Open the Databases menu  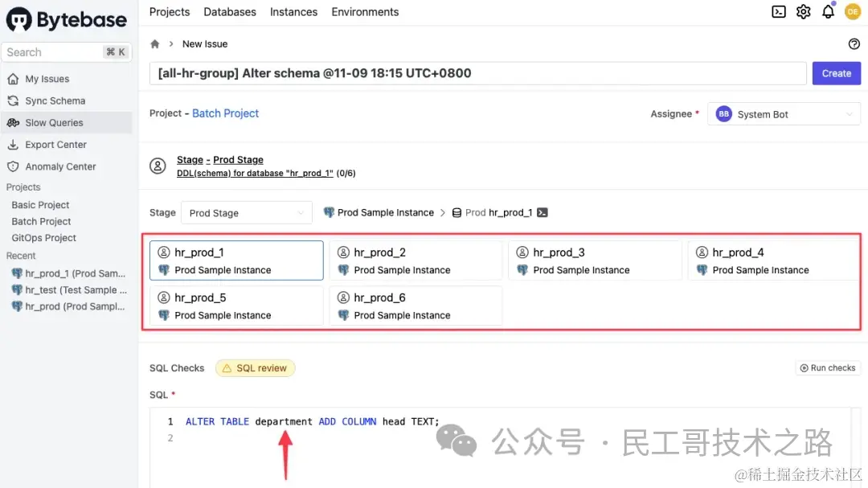(x=230, y=11)
